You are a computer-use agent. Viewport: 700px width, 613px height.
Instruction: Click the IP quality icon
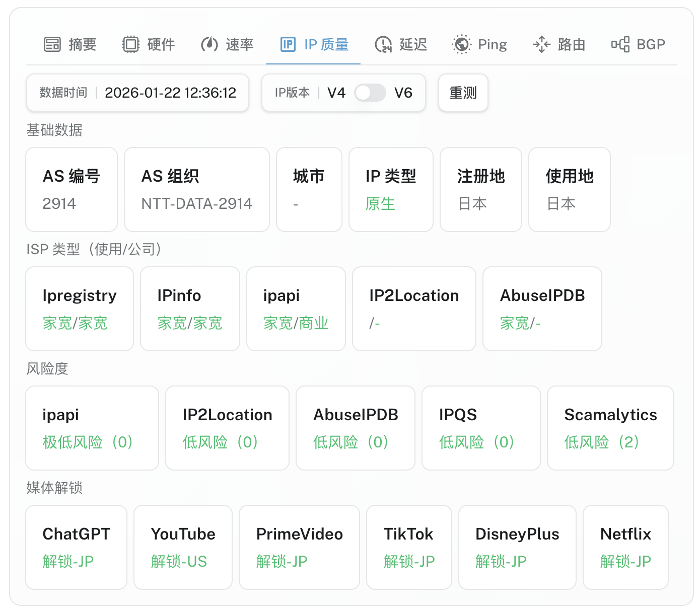(288, 45)
